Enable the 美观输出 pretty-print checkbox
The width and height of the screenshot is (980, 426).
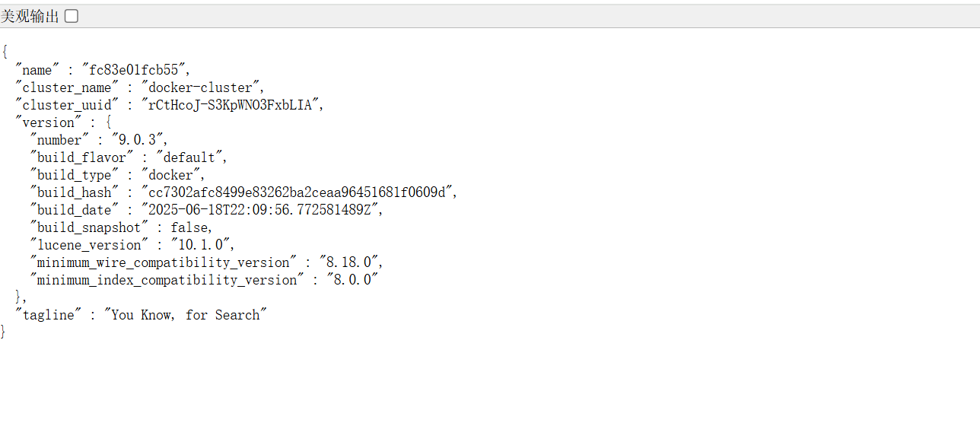72,16
